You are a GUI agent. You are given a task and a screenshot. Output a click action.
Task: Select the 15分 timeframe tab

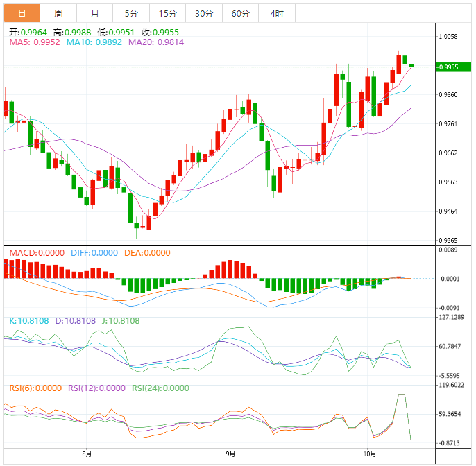pos(167,13)
